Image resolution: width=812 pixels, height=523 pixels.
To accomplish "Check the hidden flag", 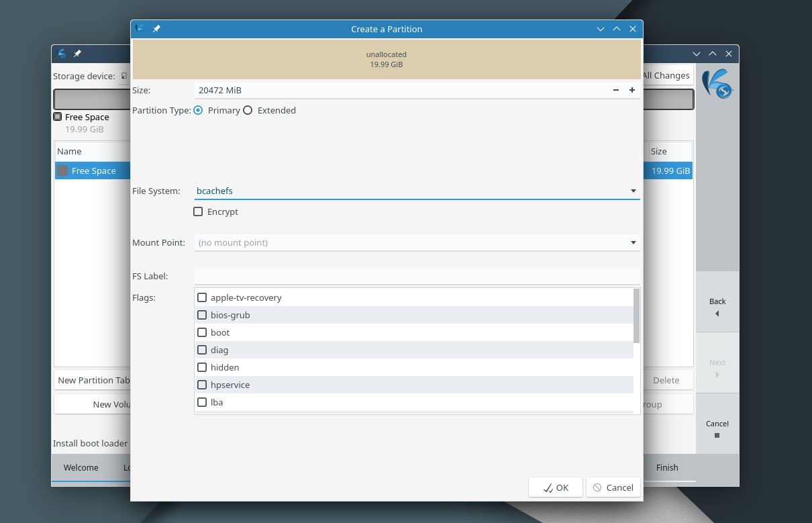I will click(x=202, y=367).
